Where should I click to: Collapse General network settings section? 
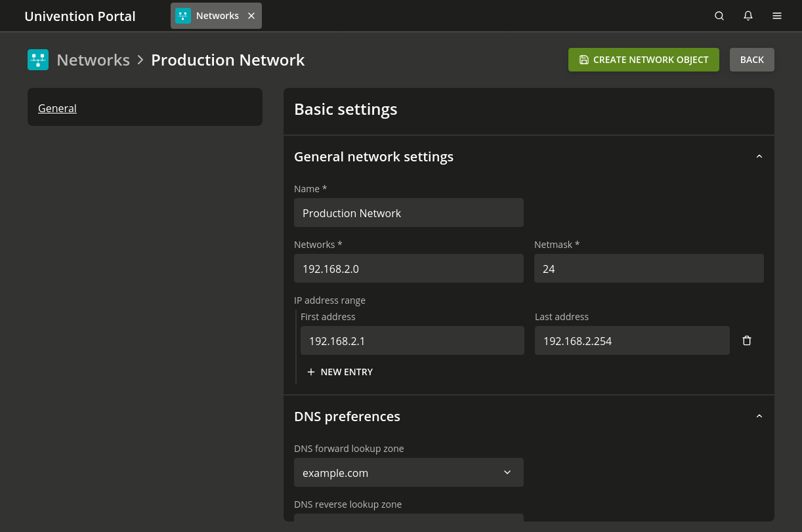(759, 157)
